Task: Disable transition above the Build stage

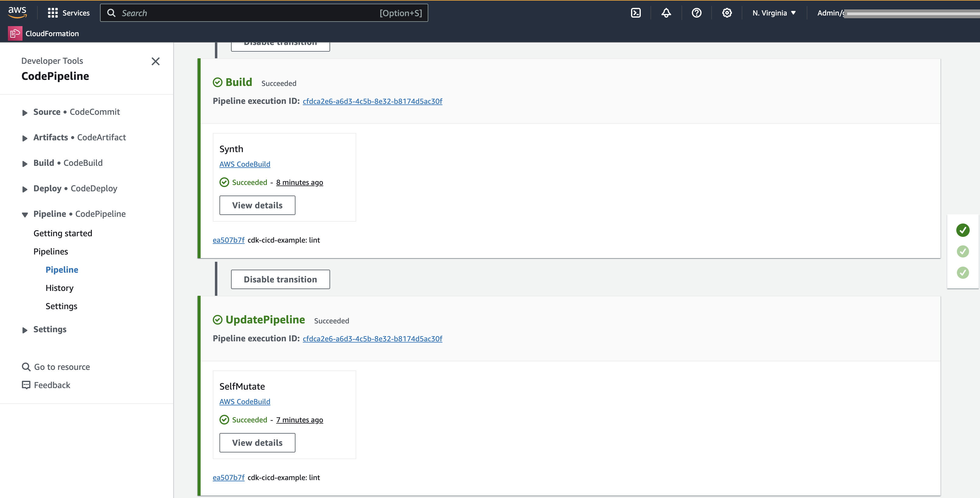Action: [280, 41]
